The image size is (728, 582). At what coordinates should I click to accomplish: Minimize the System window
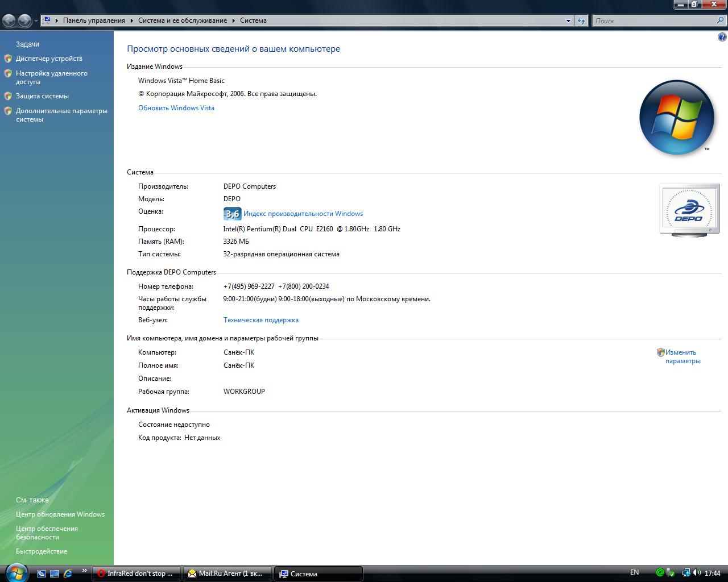pyautogui.click(x=680, y=5)
